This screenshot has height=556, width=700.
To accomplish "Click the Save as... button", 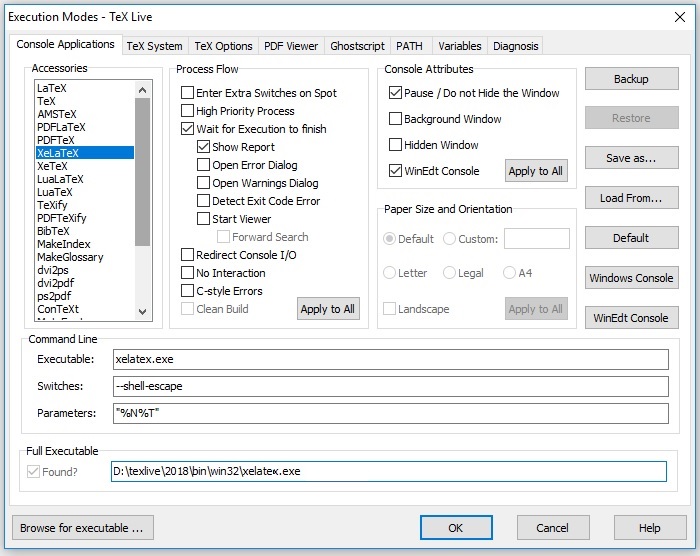I will click(632, 158).
